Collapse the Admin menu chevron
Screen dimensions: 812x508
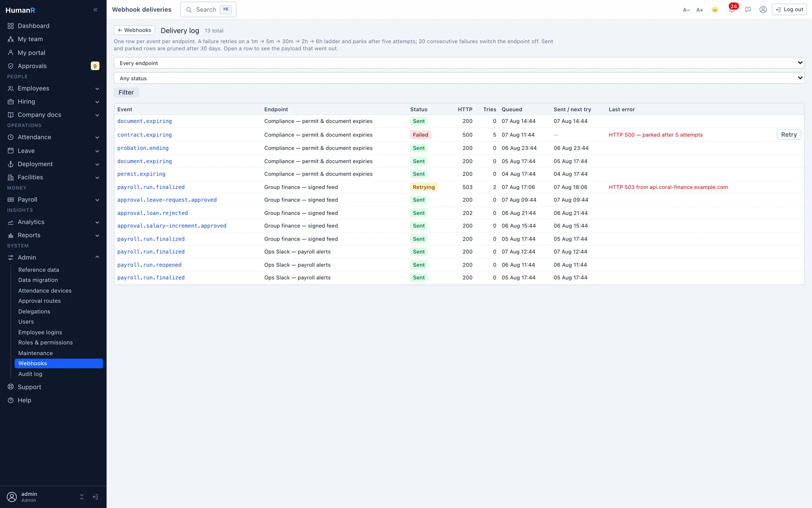coord(97,257)
